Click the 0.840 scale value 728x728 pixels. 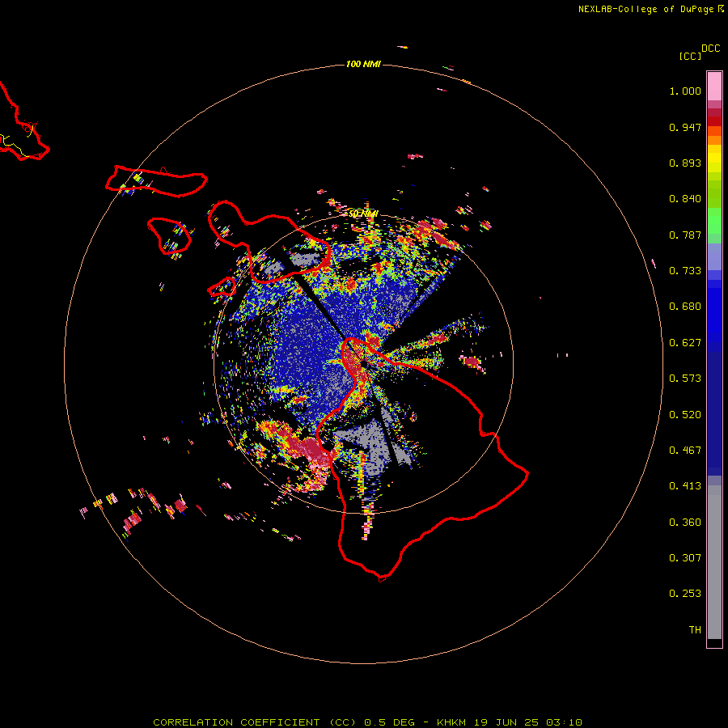685,199
